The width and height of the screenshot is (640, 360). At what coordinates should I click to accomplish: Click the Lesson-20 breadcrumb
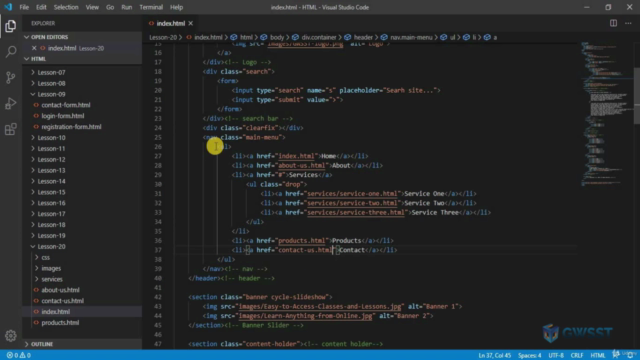point(163,37)
